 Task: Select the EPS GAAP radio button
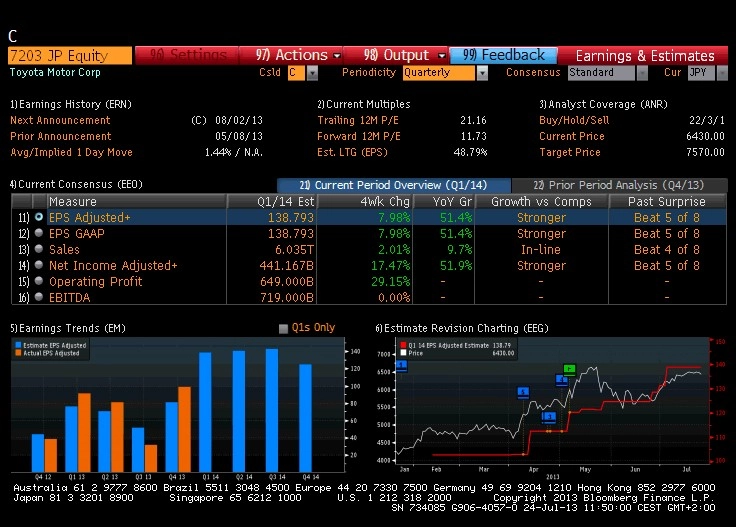[39, 233]
